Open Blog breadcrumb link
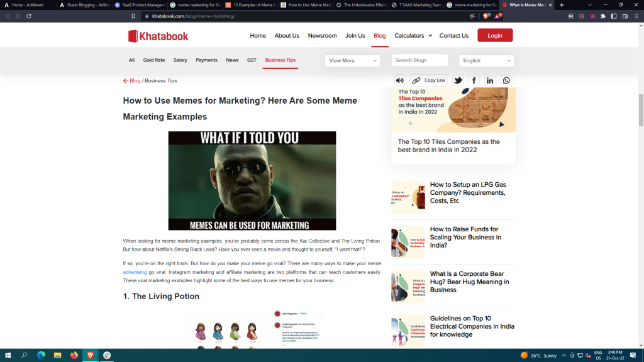 135,81
